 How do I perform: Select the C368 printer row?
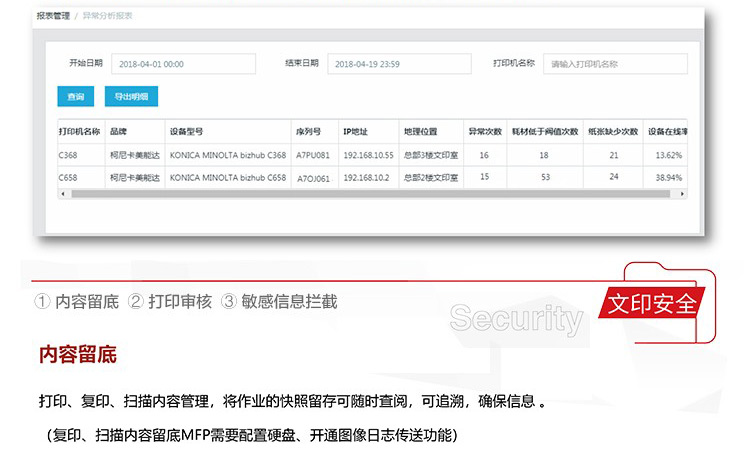tap(68, 155)
